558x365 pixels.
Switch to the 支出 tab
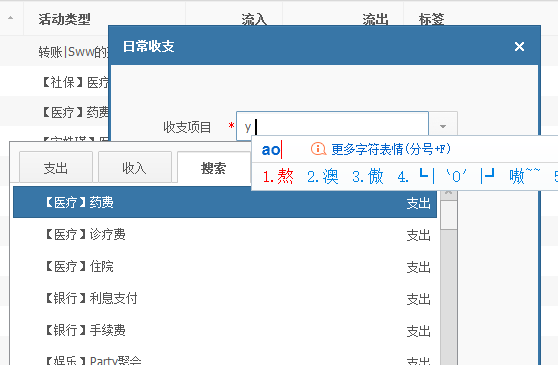[x=56, y=168]
